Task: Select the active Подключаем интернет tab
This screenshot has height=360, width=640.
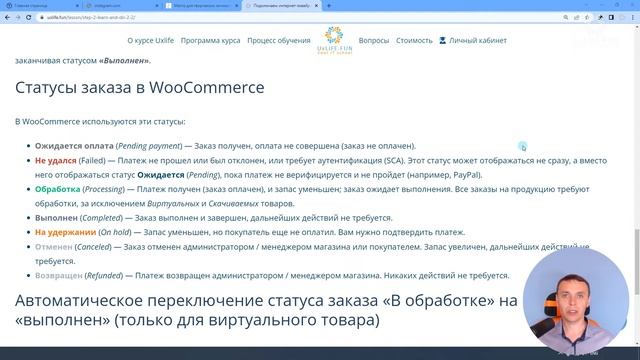Action: [282, 6]
